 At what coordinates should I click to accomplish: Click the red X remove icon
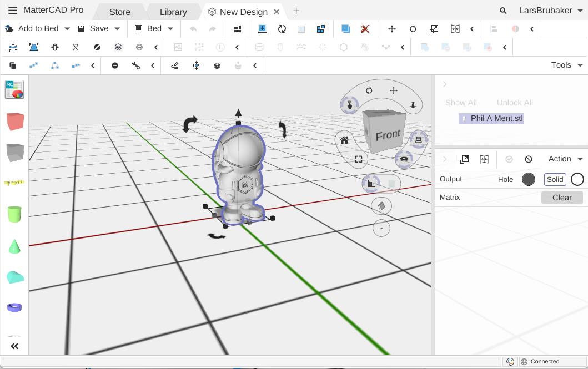(x=365, y=29)
